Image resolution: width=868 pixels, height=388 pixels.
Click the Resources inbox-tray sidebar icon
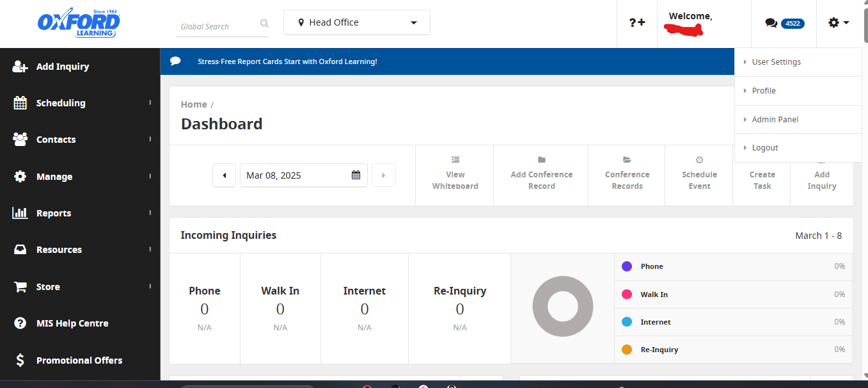click(20, 250)
